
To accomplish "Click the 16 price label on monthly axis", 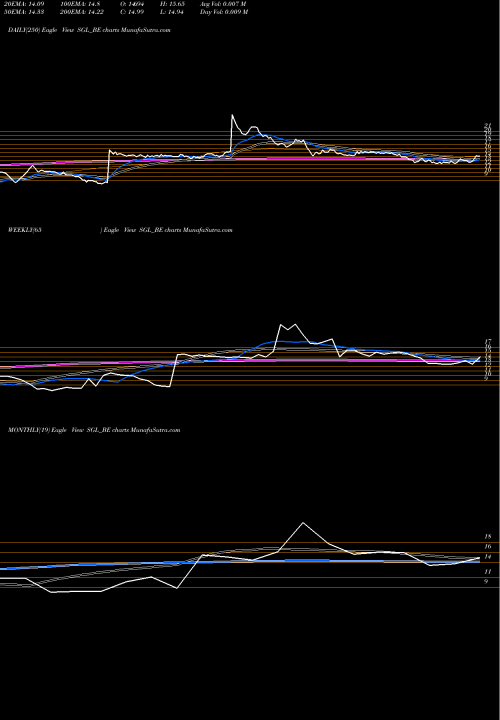I will click(x=488, y=546).
